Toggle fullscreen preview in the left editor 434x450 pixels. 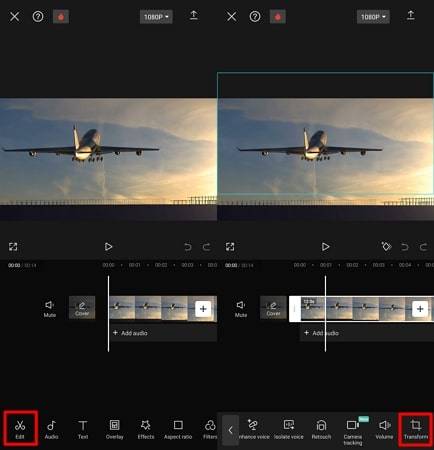click(x=13, y=247)
